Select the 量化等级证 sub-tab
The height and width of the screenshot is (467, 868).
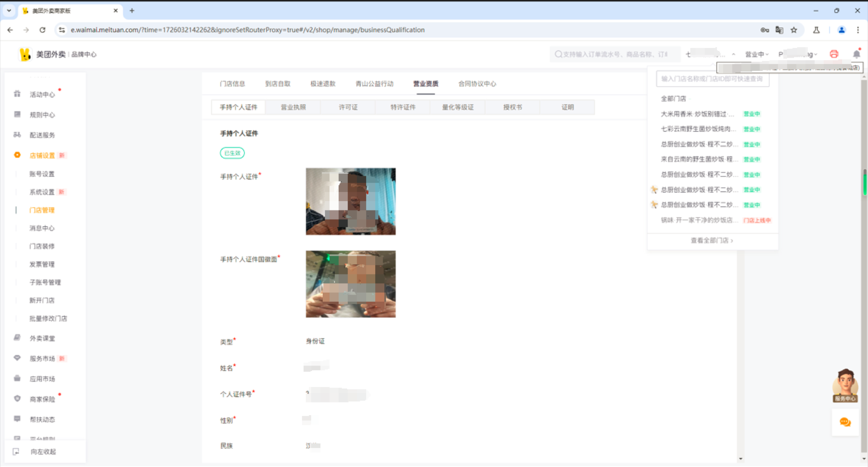458,107
